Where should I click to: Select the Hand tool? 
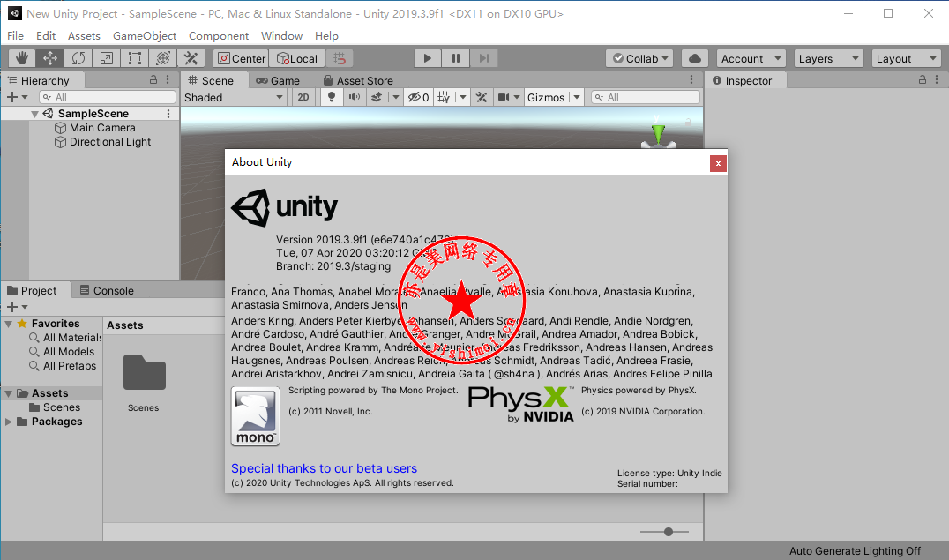(x=22, y=58)
